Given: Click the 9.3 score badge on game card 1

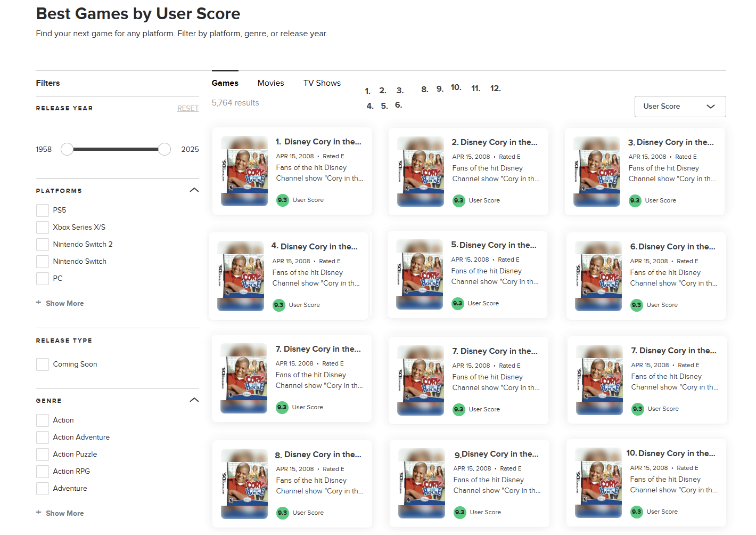Looking at the screenshot, I should click(282, 200).
